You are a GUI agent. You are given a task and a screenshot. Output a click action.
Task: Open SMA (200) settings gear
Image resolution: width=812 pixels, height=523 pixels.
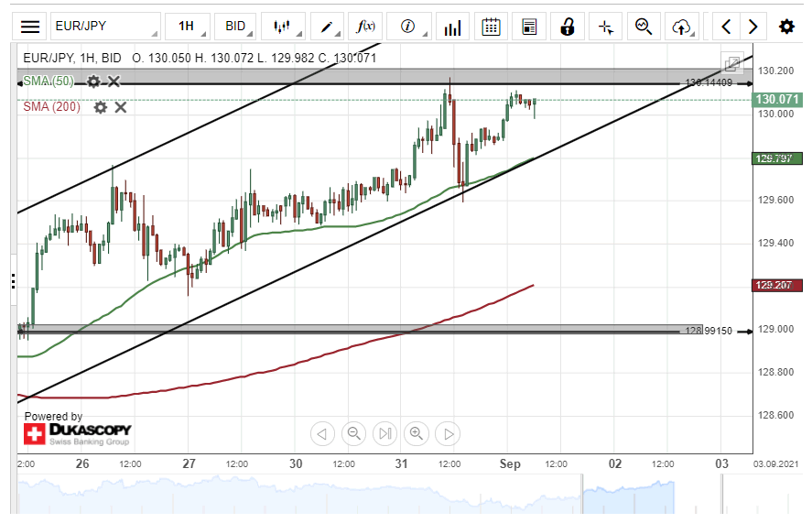[x=101, y=107]
